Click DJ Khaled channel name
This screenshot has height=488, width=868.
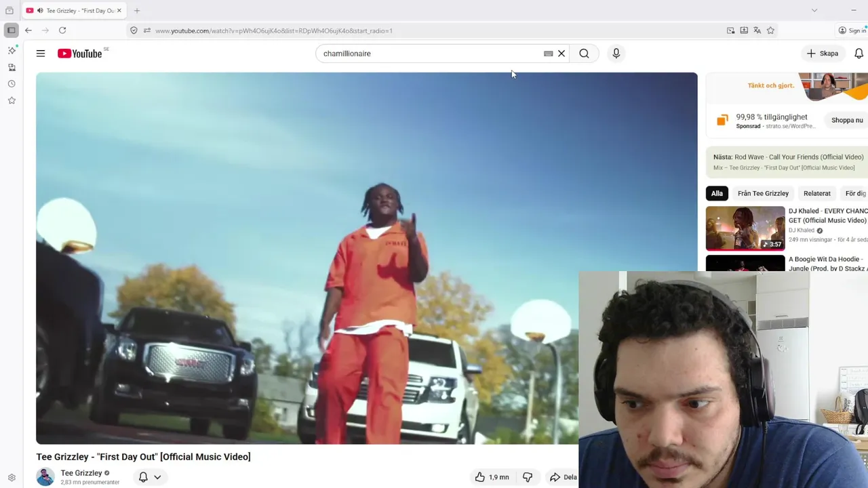802,230
